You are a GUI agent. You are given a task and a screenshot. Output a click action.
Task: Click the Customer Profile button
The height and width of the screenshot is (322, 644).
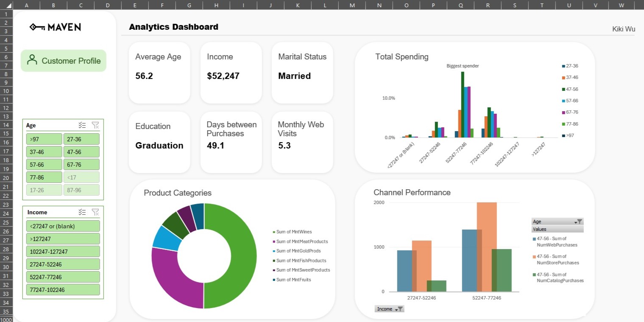pos(63,60)
